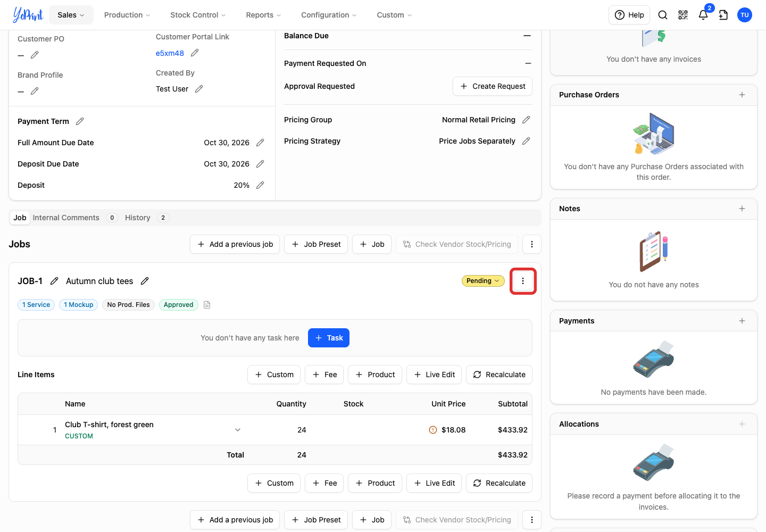766x532 pixels.
Task: Change Pending status dropdown
Action: [x=483, y=281]
